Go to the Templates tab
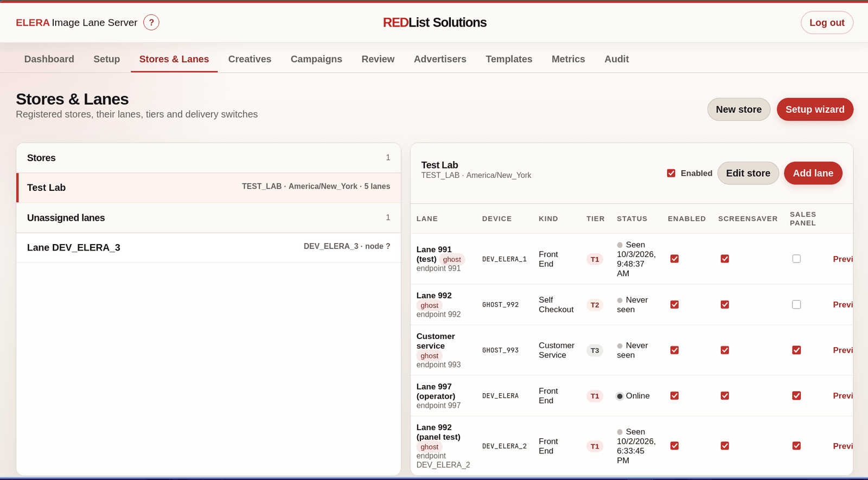This screenshot has height=480, width=868. pyautogui.click(x=509, y=59)
